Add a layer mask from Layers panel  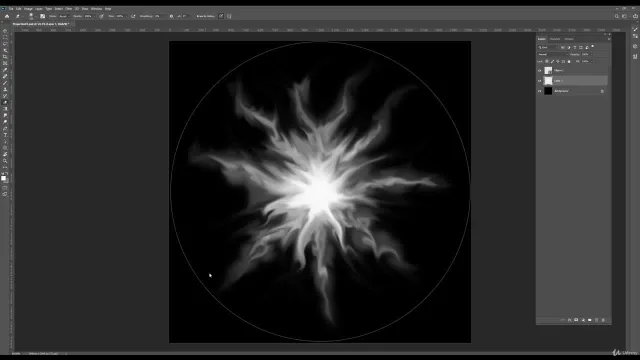(576, 320)
